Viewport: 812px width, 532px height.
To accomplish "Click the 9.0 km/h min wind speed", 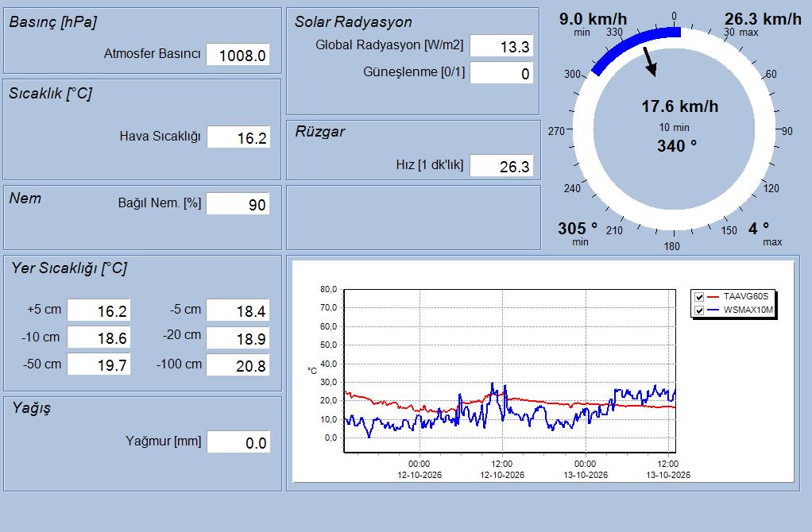I will pos(593,19).
